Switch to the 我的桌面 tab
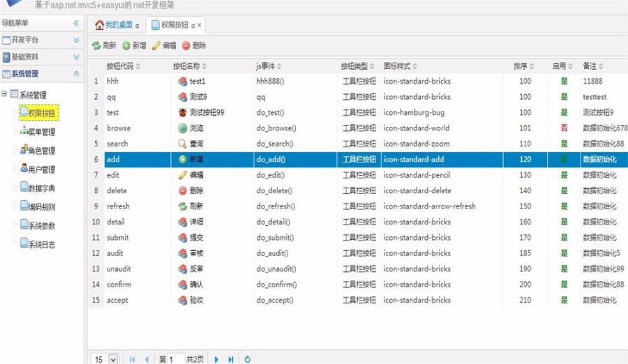Screen dimensions: 628x364 click(117, 25)
